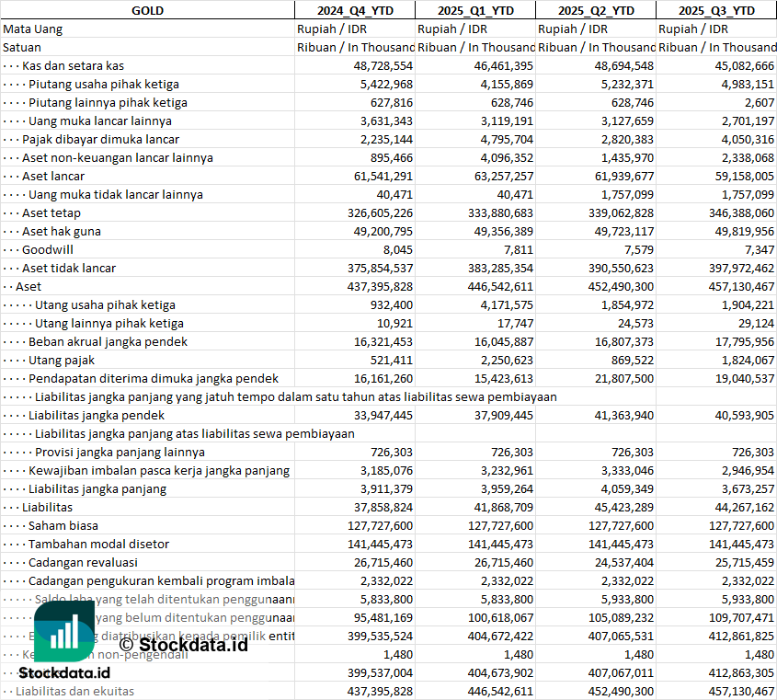Select the Aset lancar row label
Image resolution: width=777 pixels, height=700 pixels.
[x=53, y=176]
